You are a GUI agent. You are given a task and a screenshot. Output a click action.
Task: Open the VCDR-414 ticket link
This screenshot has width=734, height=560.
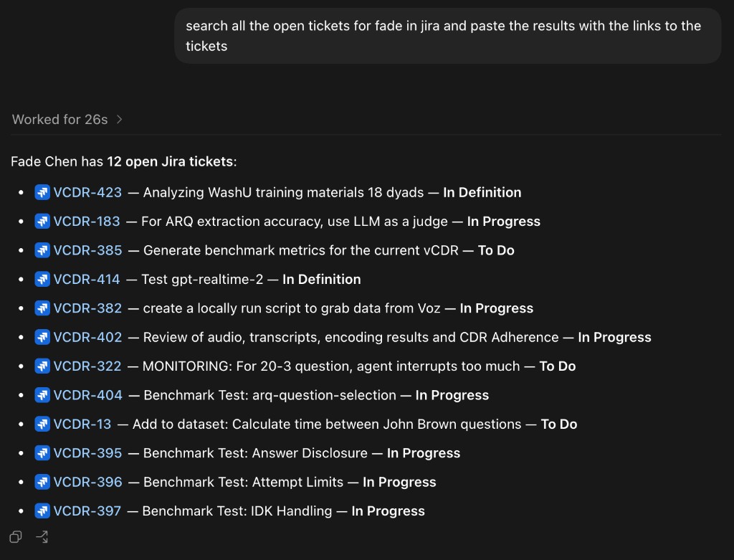87,280
